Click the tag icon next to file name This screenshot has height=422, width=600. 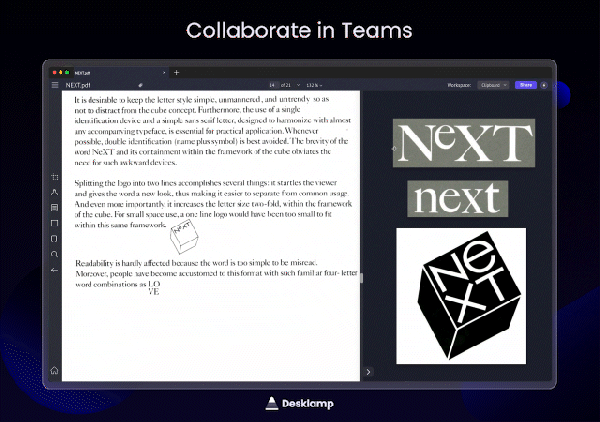coord(140,85)
